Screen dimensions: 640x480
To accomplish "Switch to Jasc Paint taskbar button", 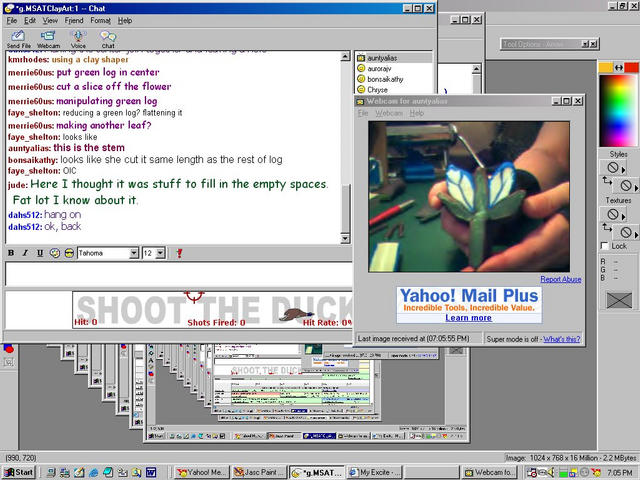I will coord(259,472).
